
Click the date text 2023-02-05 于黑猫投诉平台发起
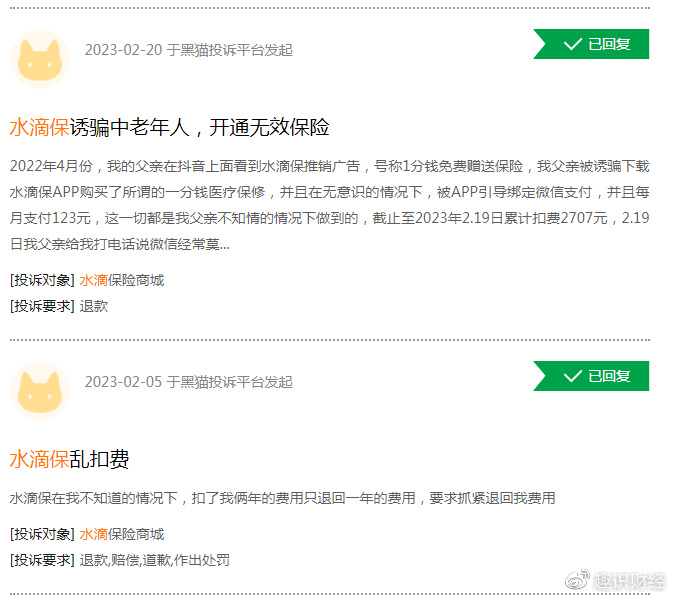[188, 382]
